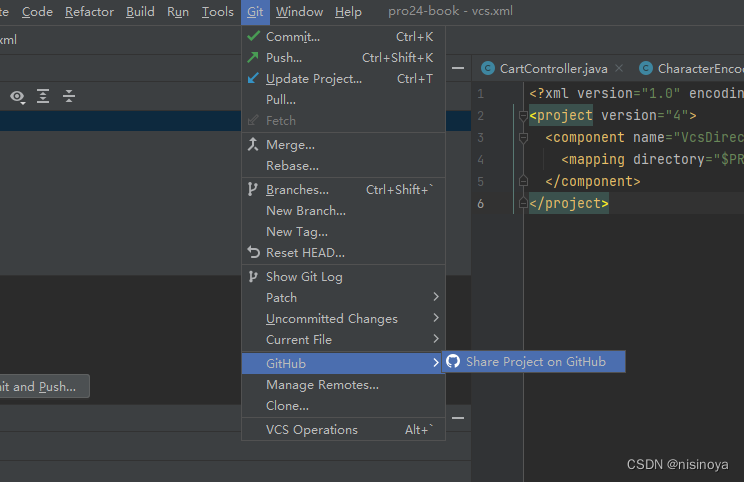
Task: Choose VCS Operations from the Git menu
Action: [x=344, y=429]
